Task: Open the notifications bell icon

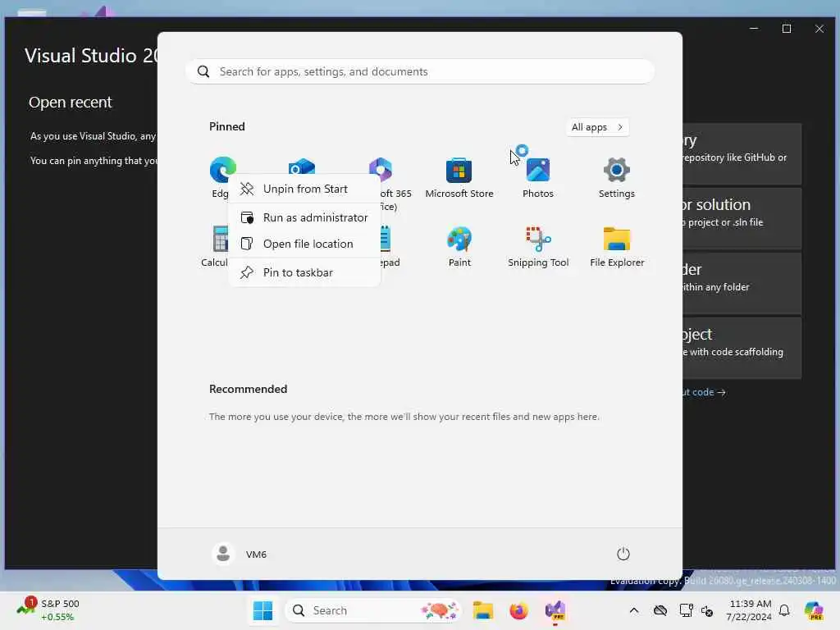Action: [x=784, y=610]
